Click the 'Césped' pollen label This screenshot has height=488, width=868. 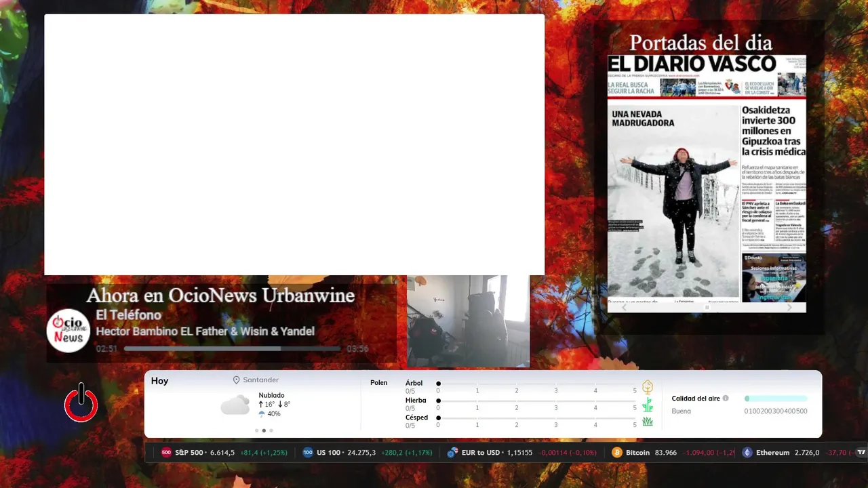point(416,418)
